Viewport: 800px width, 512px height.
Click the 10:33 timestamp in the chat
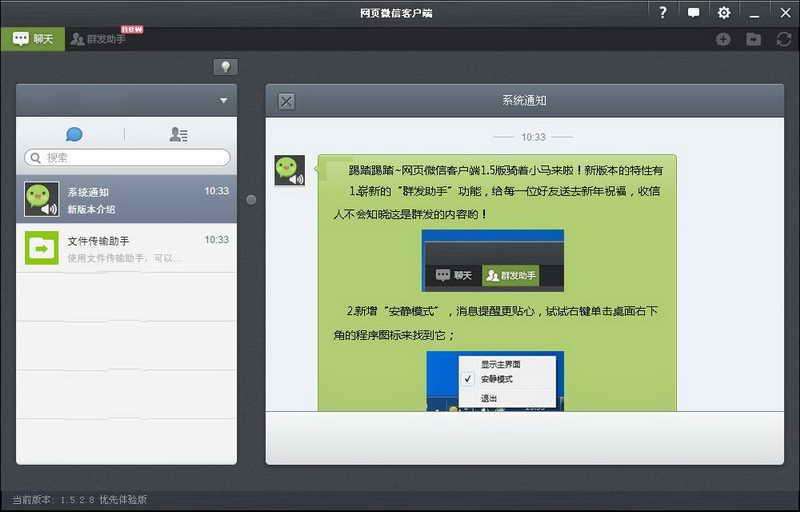533,137
